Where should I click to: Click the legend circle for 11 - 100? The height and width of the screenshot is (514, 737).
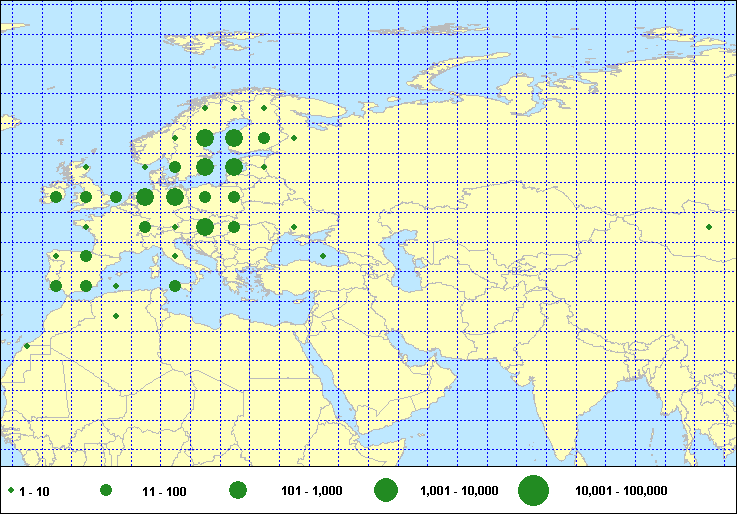(x=105, y=491)
